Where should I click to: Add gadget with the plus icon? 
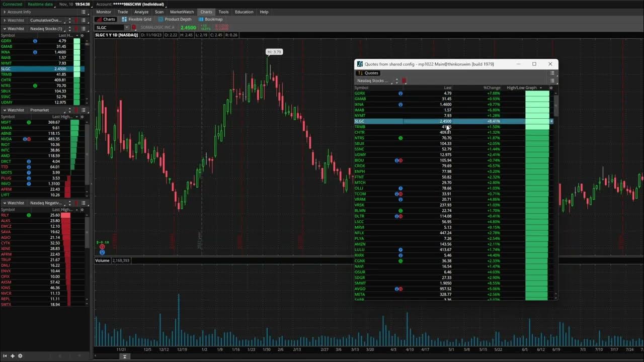(x=13, y=356)
